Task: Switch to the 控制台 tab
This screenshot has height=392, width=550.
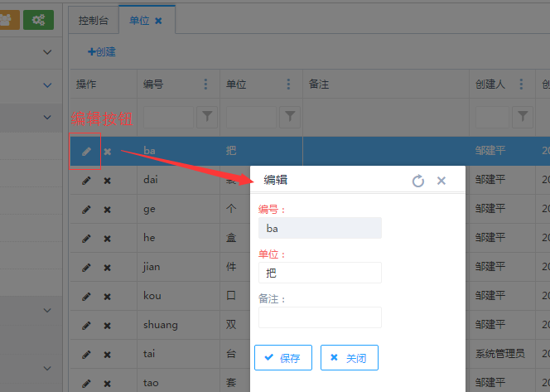Action: [x=93, y=20]
